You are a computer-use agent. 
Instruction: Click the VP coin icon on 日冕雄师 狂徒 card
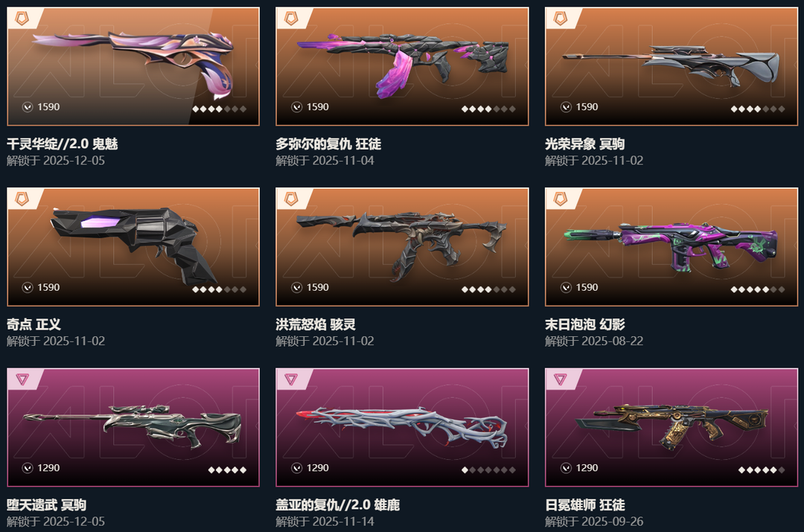coord(566,468)
